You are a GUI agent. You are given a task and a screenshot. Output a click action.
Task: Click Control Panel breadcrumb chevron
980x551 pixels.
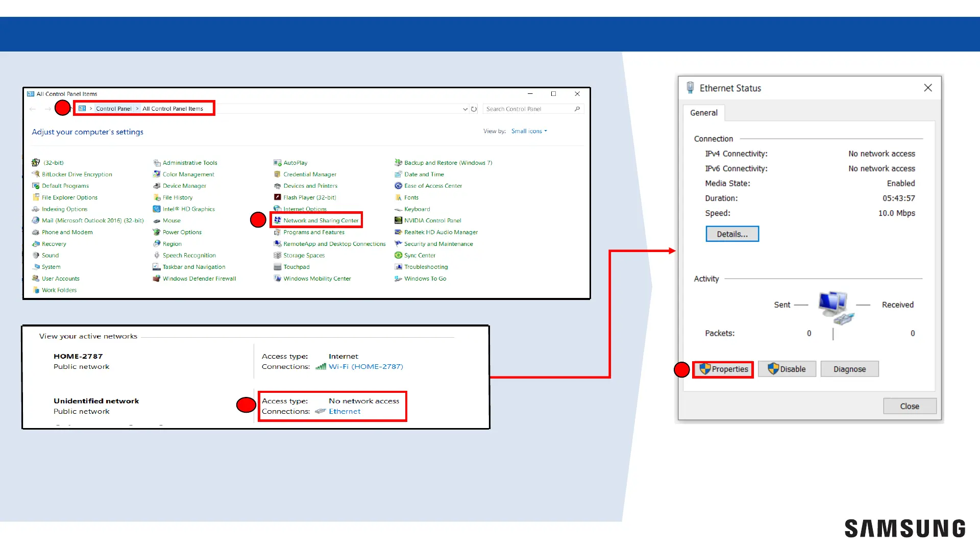137,109
